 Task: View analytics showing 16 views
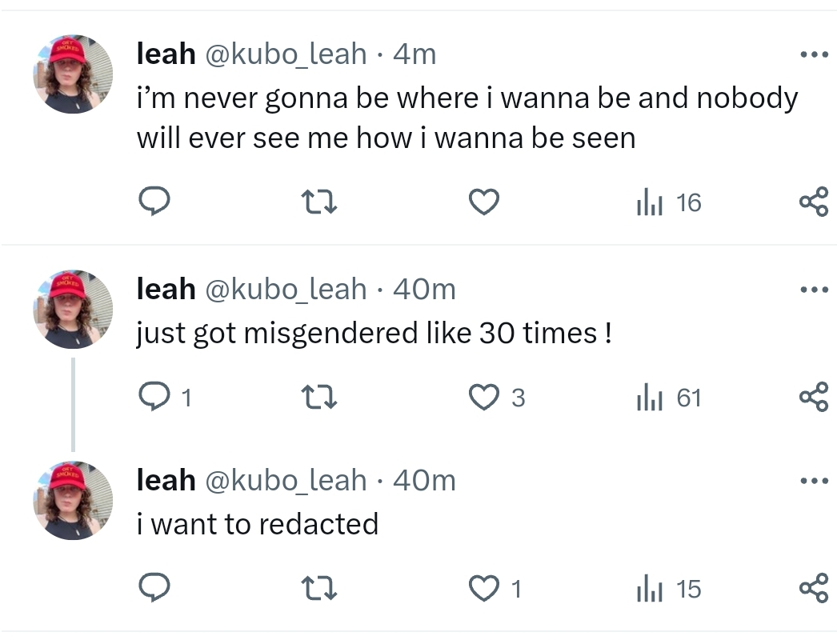(x=668, y=202)
